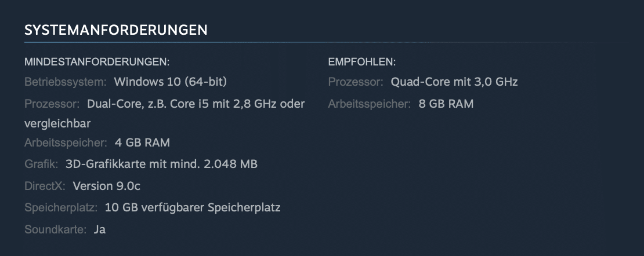Image resolution: width=644 pixels, height=256 pixels.
Task: Select the 'Windows 10 (64-bit)' text
Action: click(x=170, y=82)
